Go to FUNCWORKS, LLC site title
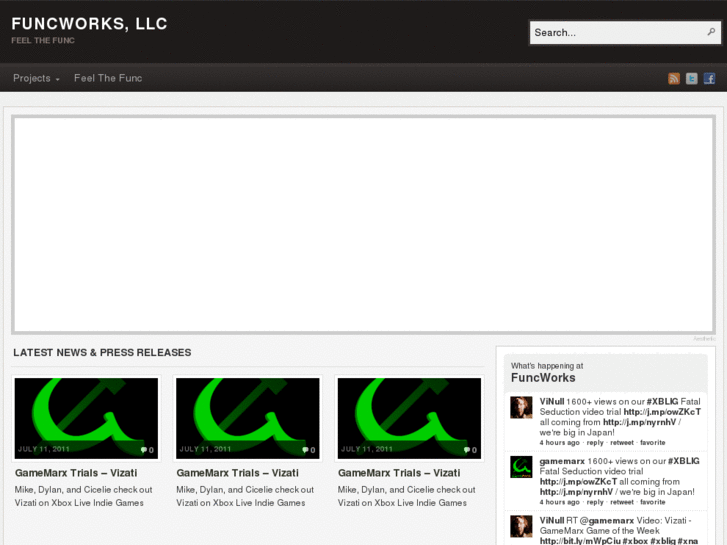Screen dimensions: 727x545 (89, 24)
